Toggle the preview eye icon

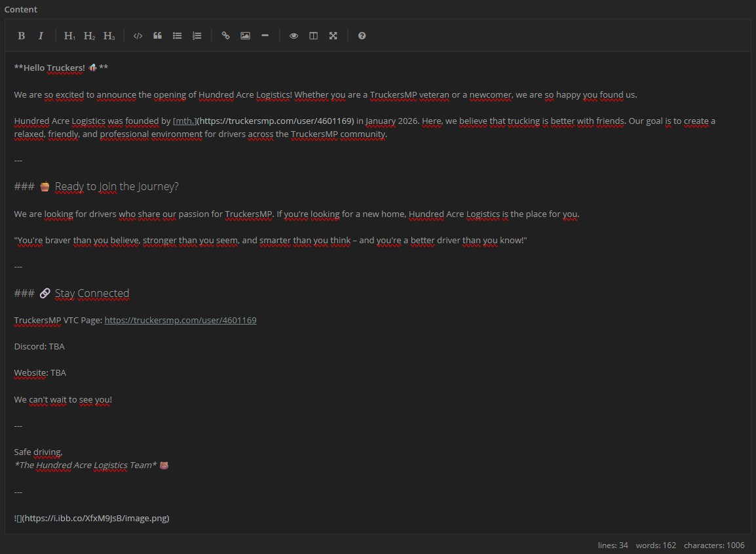293,35
